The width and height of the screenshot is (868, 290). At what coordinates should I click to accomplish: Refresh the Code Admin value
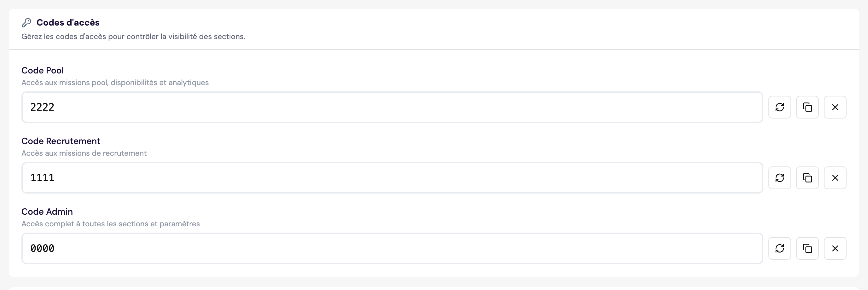(779, 249)
